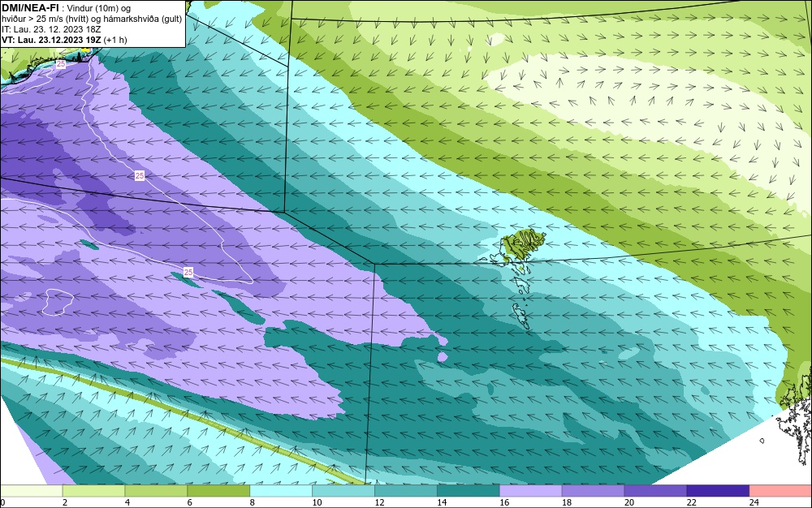This screenshot has height=508, width=812.
Task: Click the 0–2 m/s palest legend swatch
Action: point(32,491)
